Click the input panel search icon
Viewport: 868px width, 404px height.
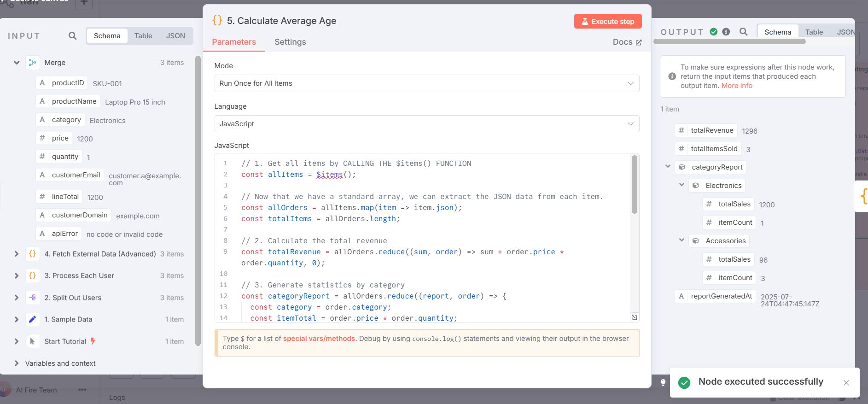72,35
